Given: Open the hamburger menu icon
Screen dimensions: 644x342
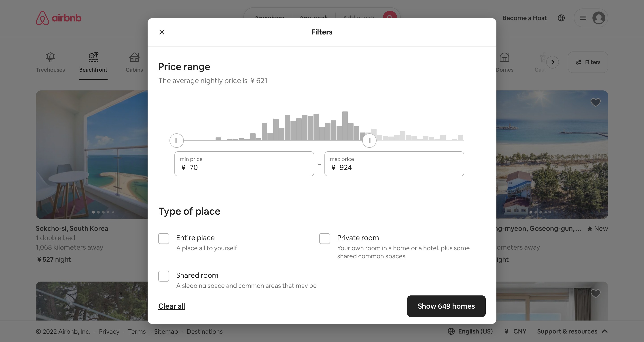Looking at the screenshot, I should 583,18.
